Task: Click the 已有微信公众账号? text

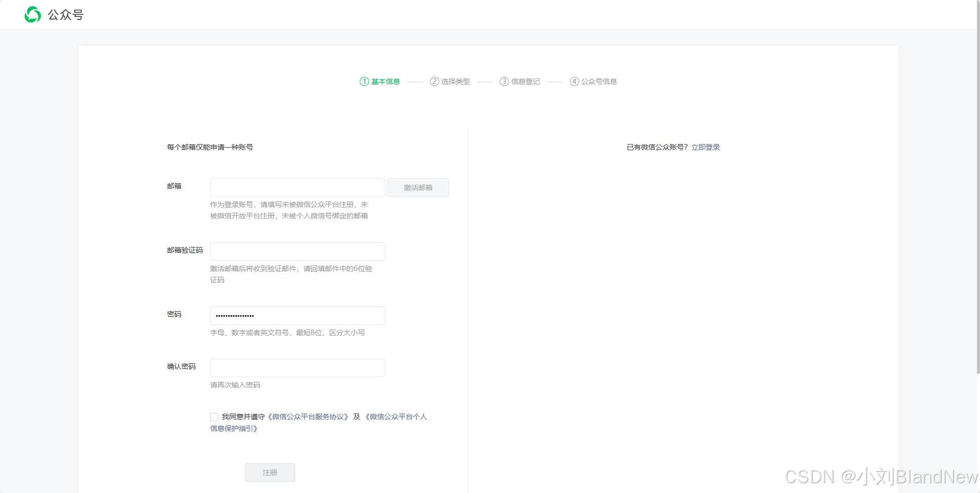Action: click(657, 147)
